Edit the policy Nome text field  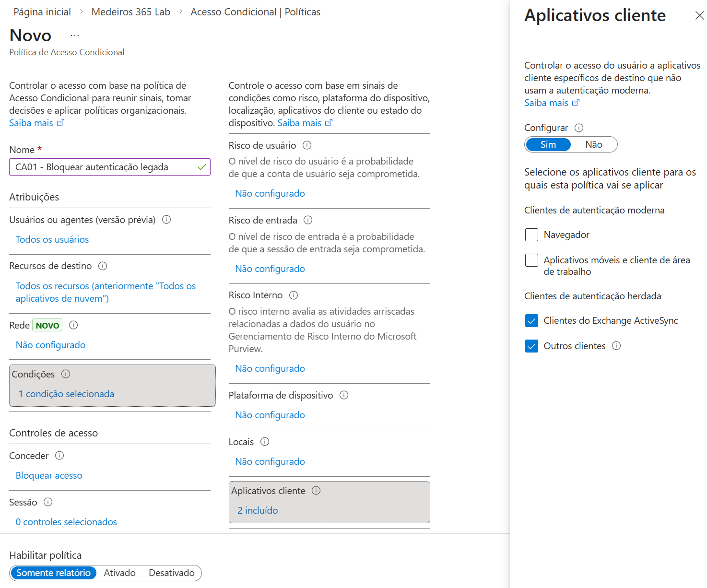pyautogui.click(x=103, y=167)
